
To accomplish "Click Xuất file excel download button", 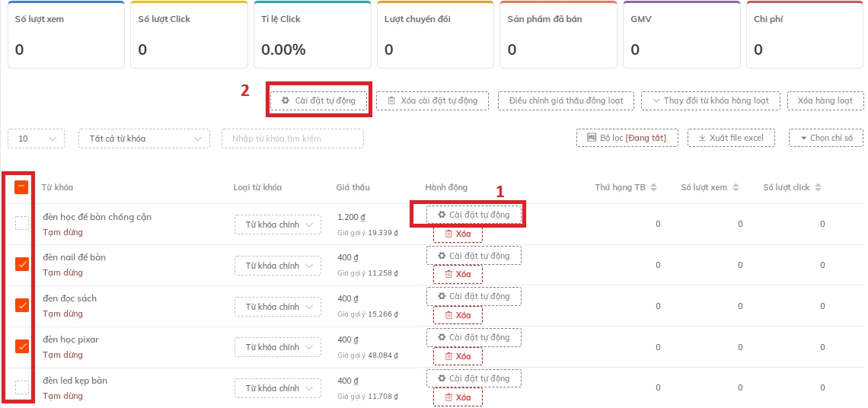I will tap(730, 138).
